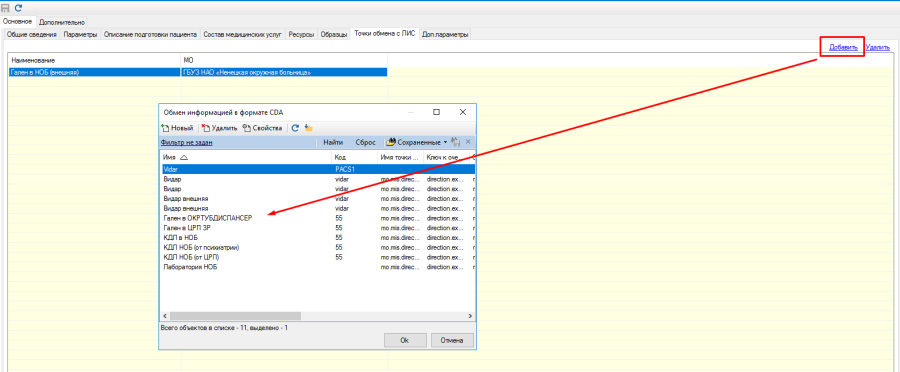Open the Ресурсы tab
Screen dimensions: 900x372
pos(301,34)
